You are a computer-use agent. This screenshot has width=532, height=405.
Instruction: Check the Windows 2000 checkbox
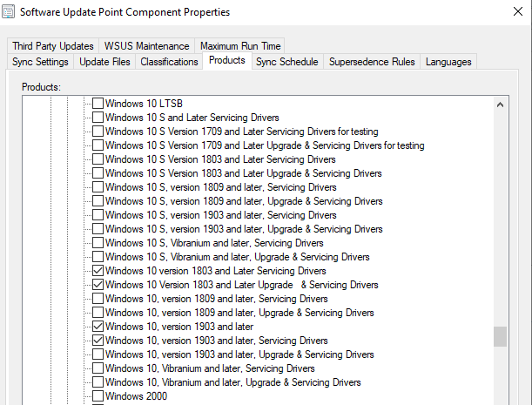98,395
